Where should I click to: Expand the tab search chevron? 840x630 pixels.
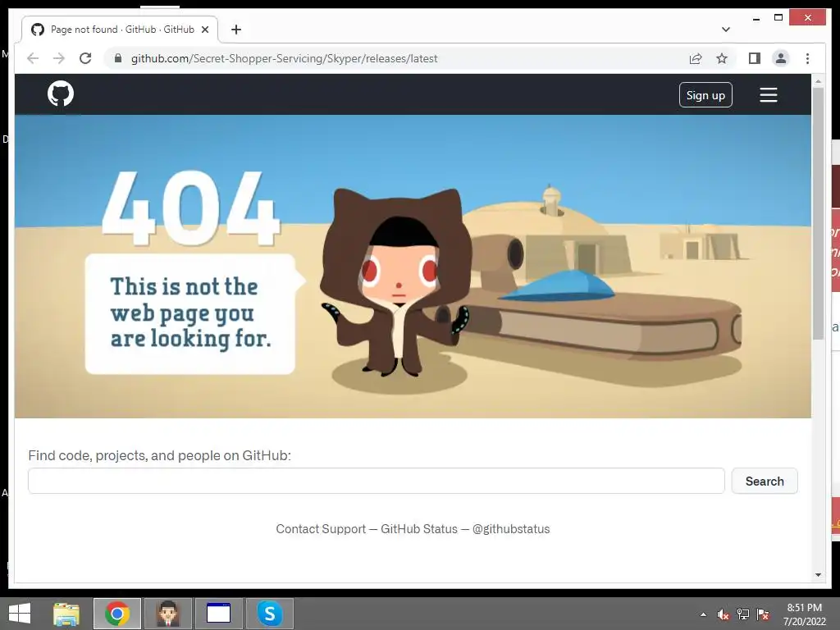pyautogui.click(x=726, y=30)
